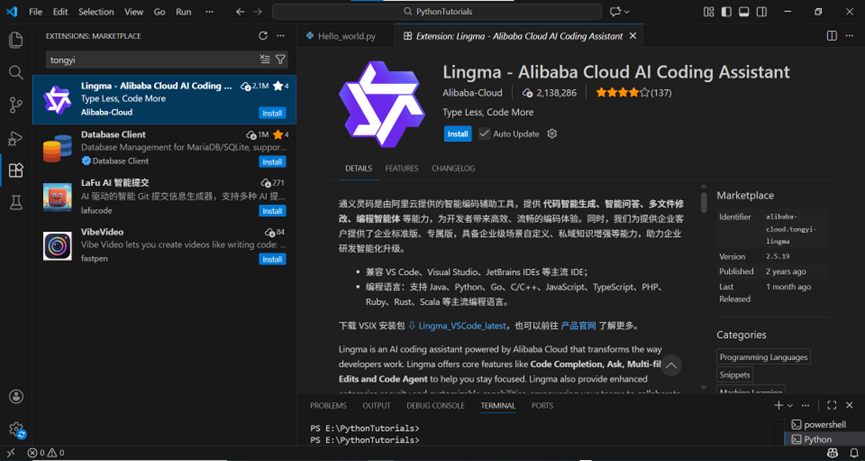Switch to the PORTS panel tab
865x461 pixels.
tap(542, 405)
